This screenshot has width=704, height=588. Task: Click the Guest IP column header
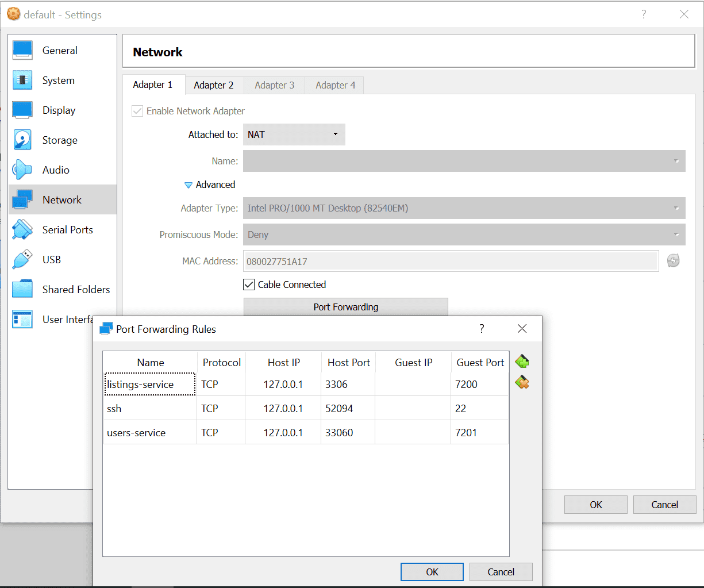(x=413, y=363)
